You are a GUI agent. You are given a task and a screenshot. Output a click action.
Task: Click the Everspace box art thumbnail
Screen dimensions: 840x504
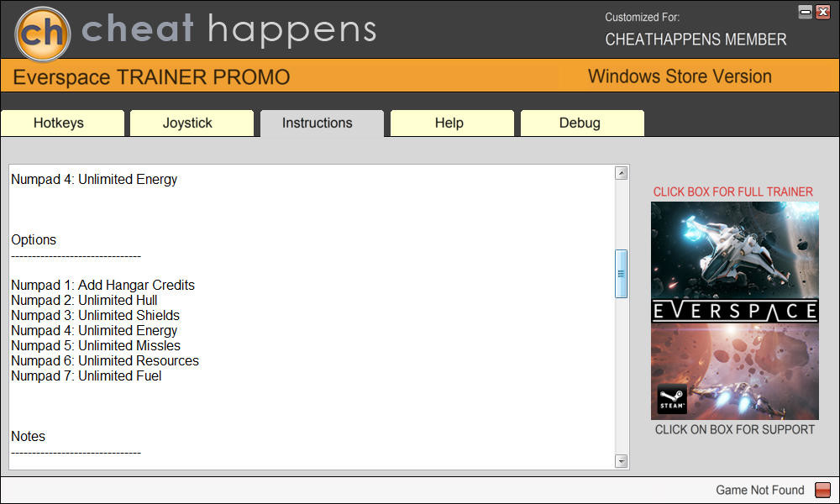pos(734,311)
